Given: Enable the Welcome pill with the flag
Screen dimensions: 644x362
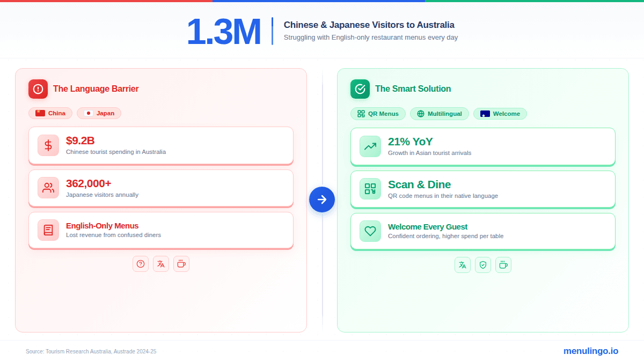Looking at the screenshot, I should 500,114.
